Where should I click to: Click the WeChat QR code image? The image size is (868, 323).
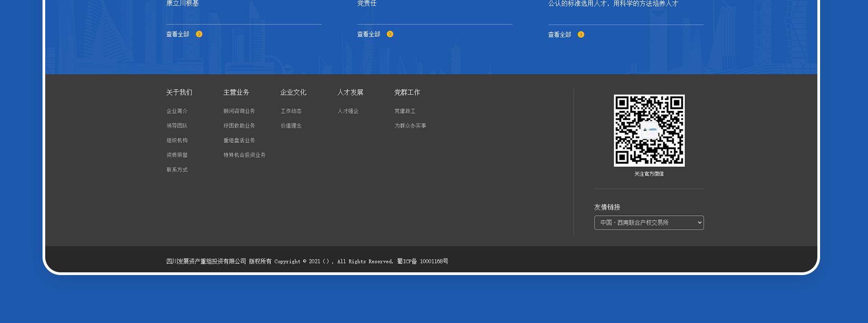pos(649,130)
